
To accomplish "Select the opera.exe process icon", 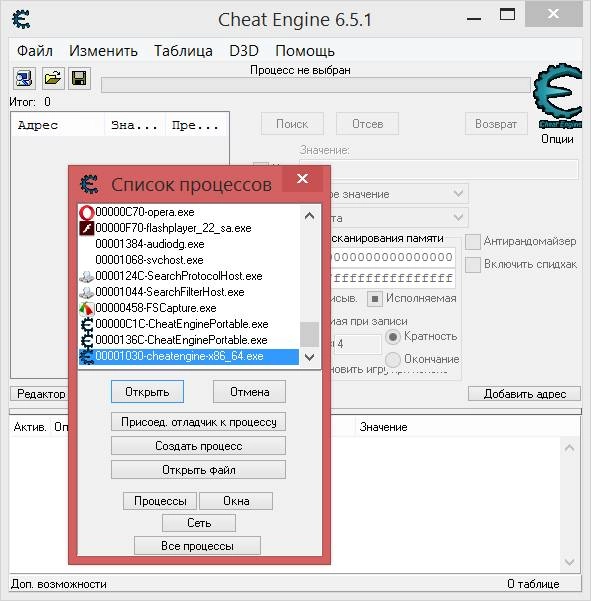I will [x=87, y=212].
